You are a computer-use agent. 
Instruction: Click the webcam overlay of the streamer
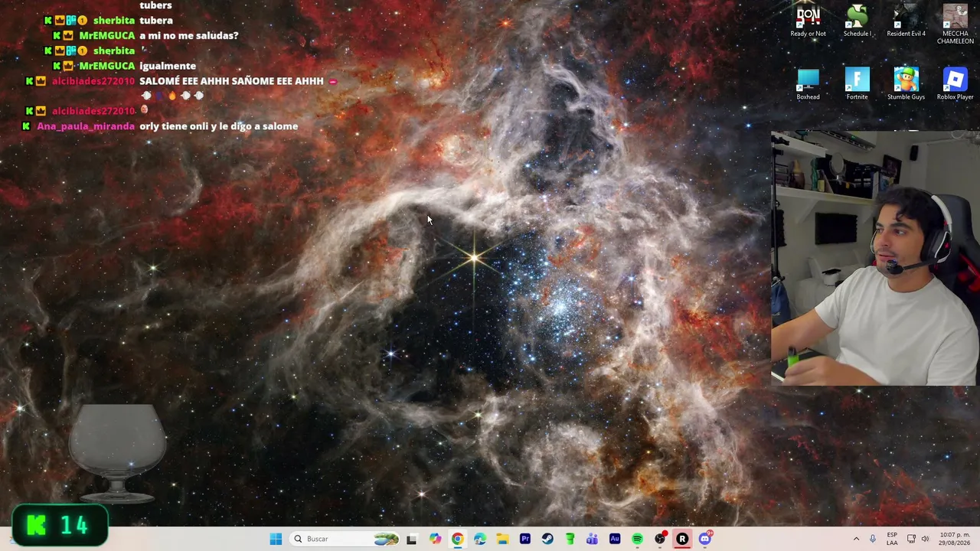[875, 258]
